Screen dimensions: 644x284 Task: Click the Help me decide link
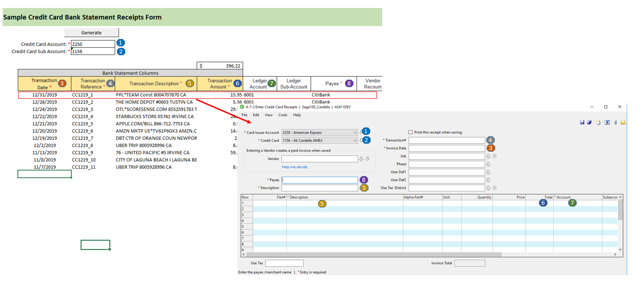295,167
